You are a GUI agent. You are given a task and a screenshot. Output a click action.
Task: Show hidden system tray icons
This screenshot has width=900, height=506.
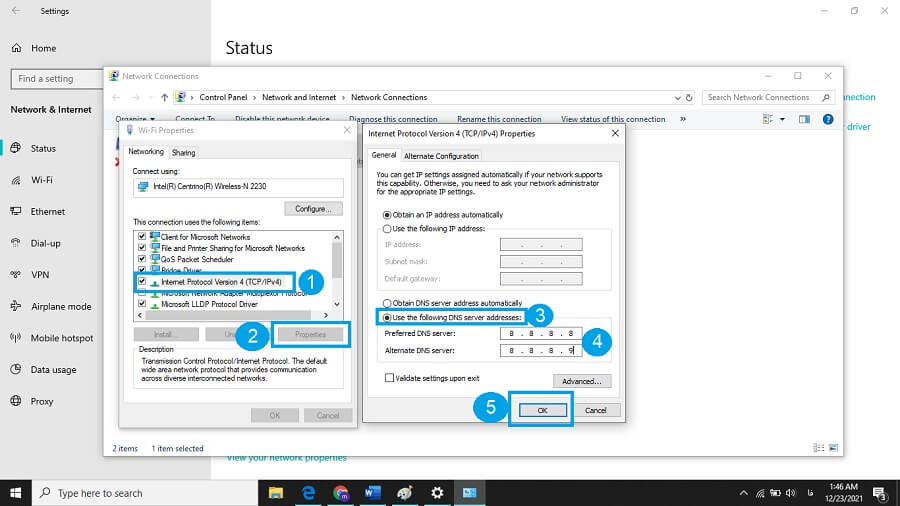(743, 493)
